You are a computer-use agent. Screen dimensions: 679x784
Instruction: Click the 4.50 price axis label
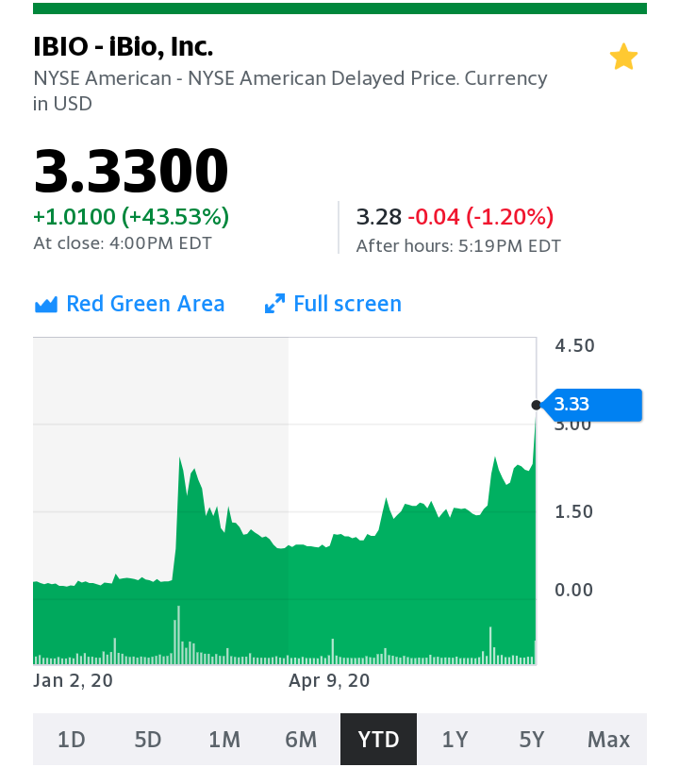[574, 346]
